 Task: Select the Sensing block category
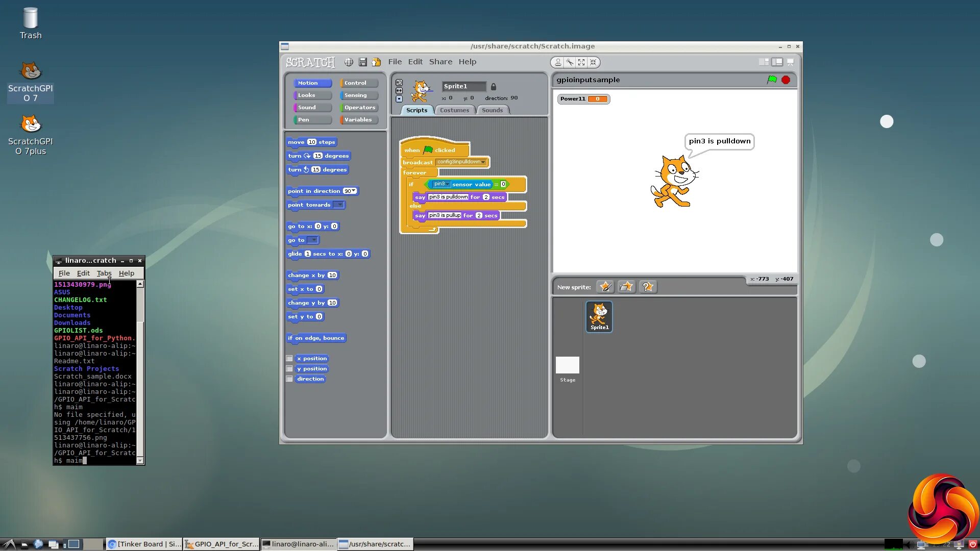point(359,95)
